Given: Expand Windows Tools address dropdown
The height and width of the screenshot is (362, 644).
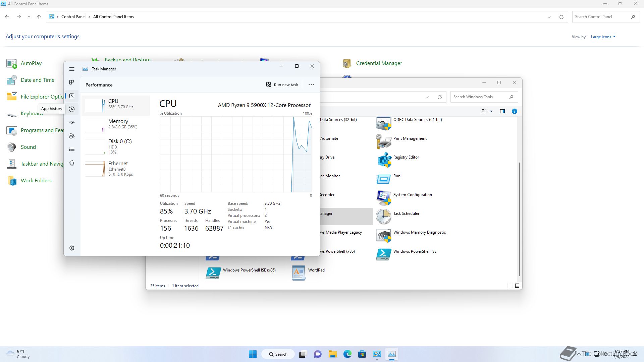Looking at the screenshot, I should [x=427, y=97].
